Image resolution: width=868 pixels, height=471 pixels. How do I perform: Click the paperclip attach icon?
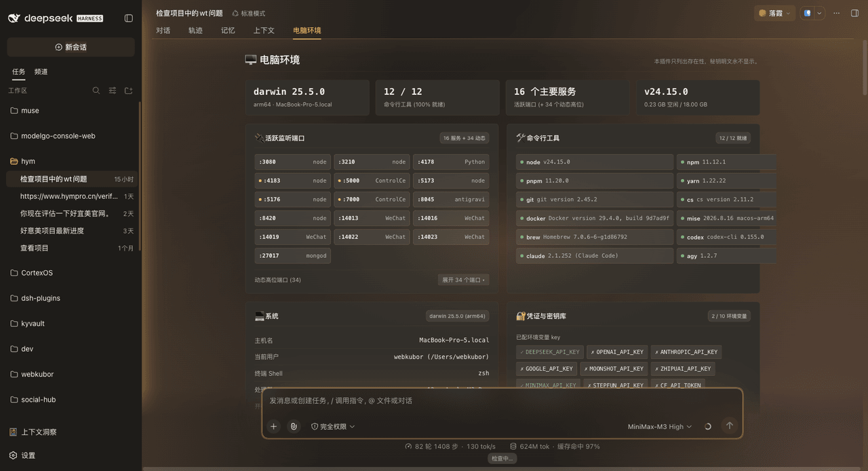coord(294,426)
